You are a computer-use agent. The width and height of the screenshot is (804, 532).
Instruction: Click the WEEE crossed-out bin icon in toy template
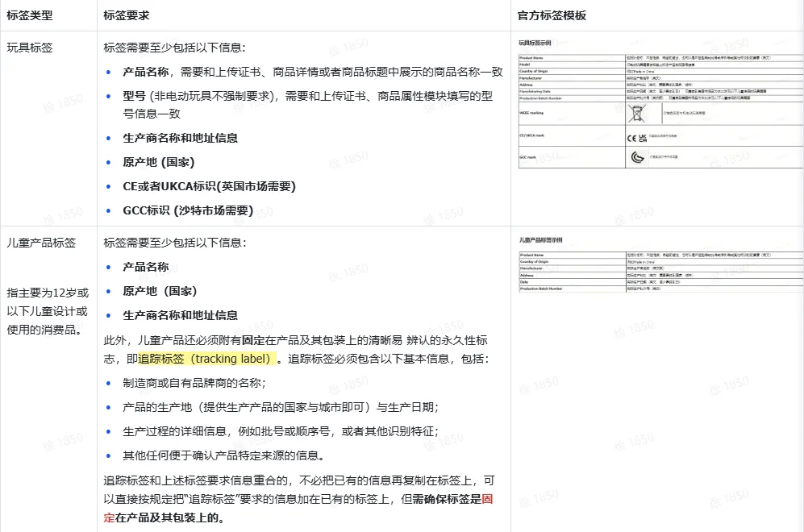[x=637, y=114]
